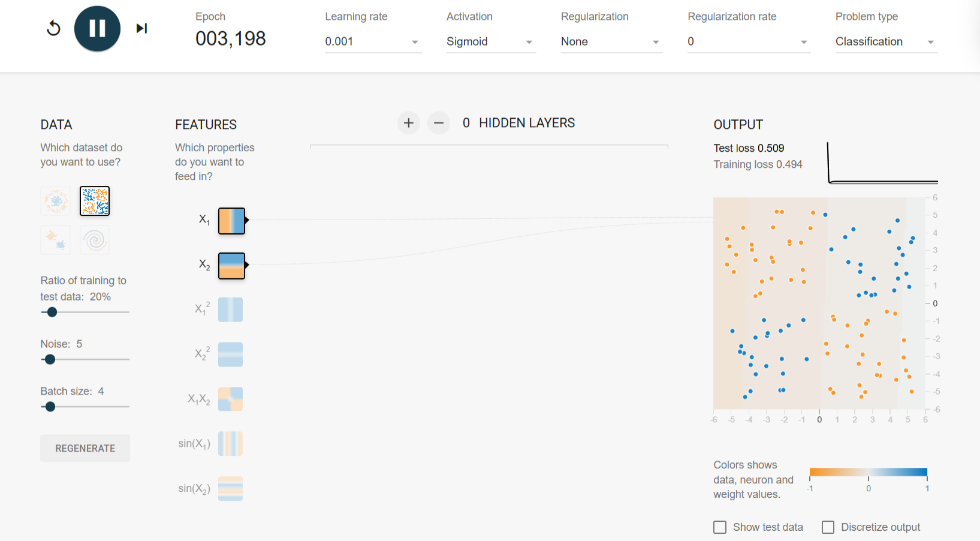Add a hidden layer with plus button

click(409, 123)
